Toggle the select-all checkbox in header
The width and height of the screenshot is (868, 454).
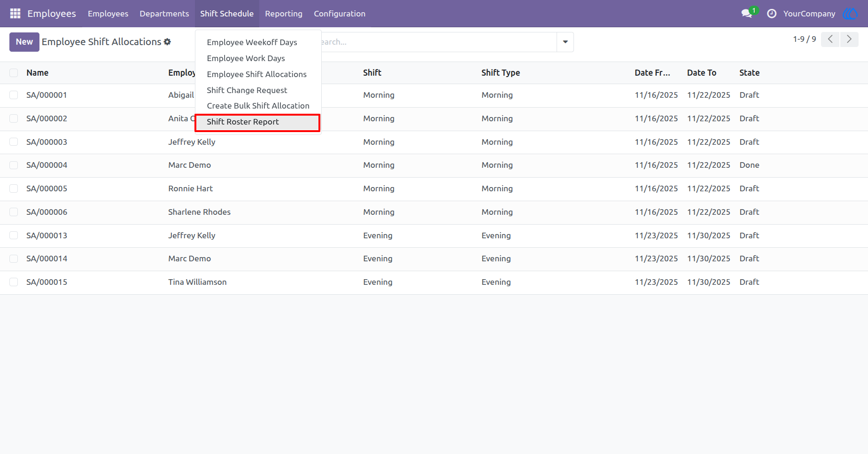click(14, 73)
